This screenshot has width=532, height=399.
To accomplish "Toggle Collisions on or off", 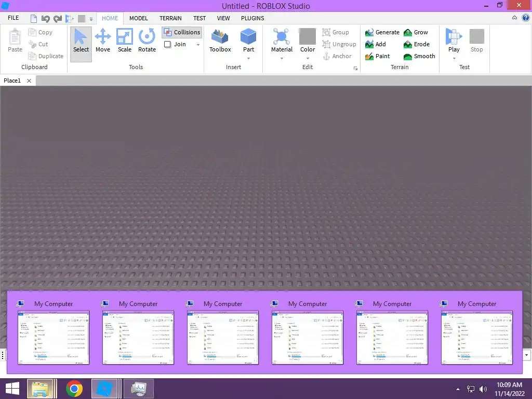I will 182,32.
